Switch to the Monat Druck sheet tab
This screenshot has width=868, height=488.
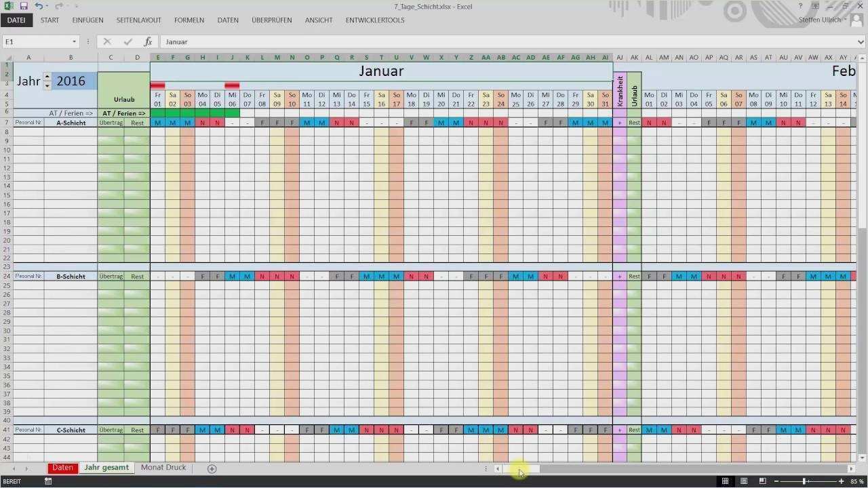[163, 468]
